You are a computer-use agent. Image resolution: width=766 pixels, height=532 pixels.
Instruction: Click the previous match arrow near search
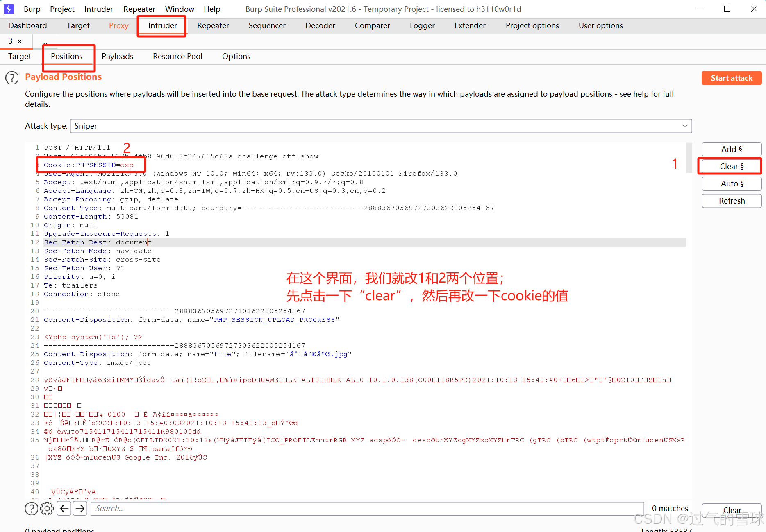[x=64, y=508]
